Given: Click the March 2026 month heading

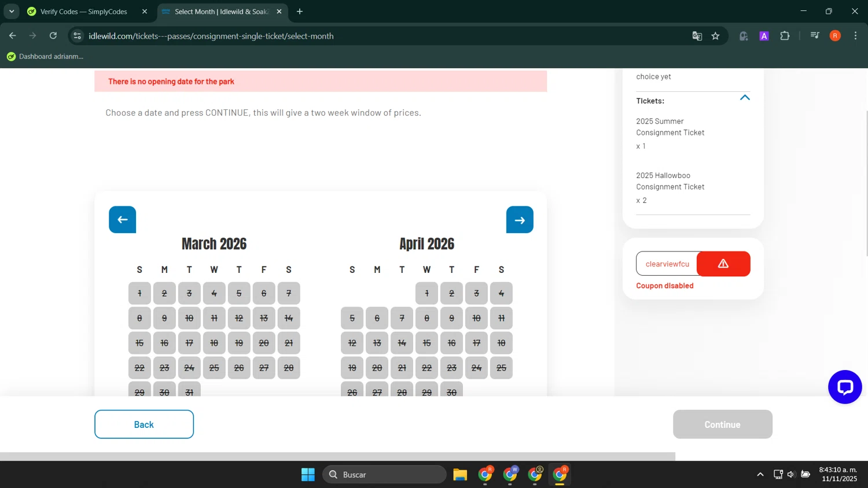Looking at the screenshot, I should coord(214,244).
